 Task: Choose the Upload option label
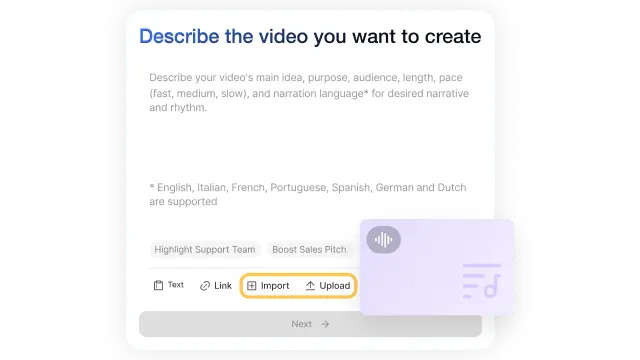335,286
